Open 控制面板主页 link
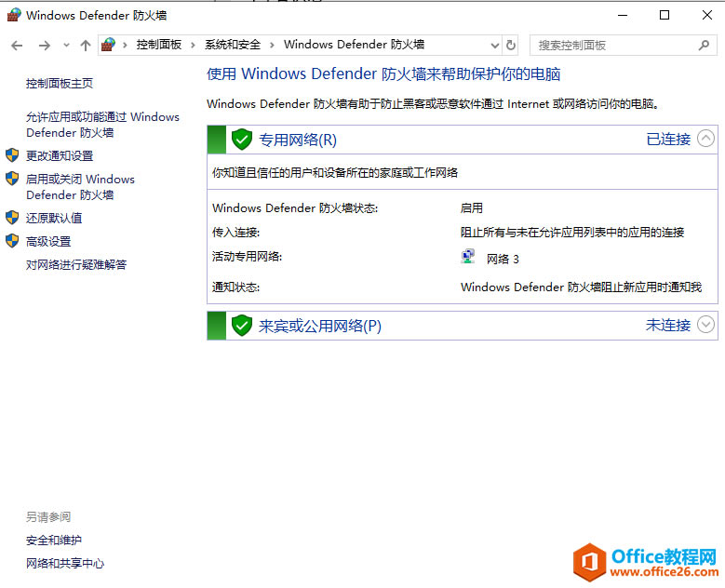725x588 pixels. click(60, 83)
